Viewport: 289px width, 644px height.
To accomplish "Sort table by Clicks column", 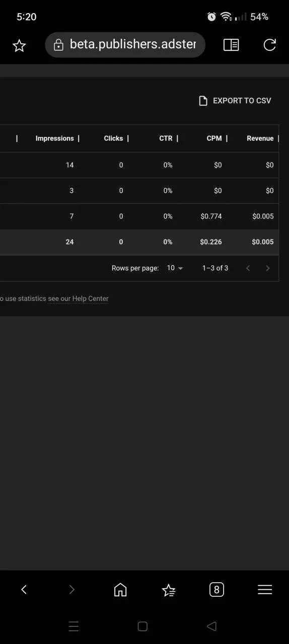I will coord(113,138).
